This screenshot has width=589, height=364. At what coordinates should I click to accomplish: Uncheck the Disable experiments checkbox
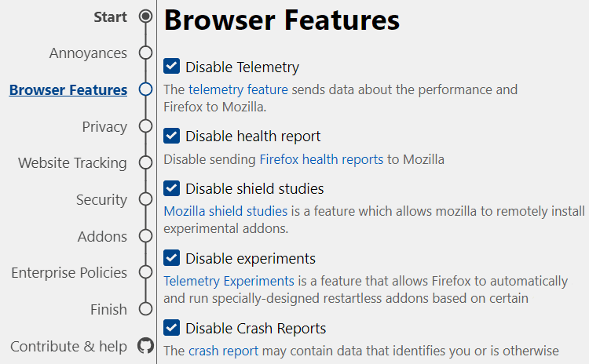[172, 258]
